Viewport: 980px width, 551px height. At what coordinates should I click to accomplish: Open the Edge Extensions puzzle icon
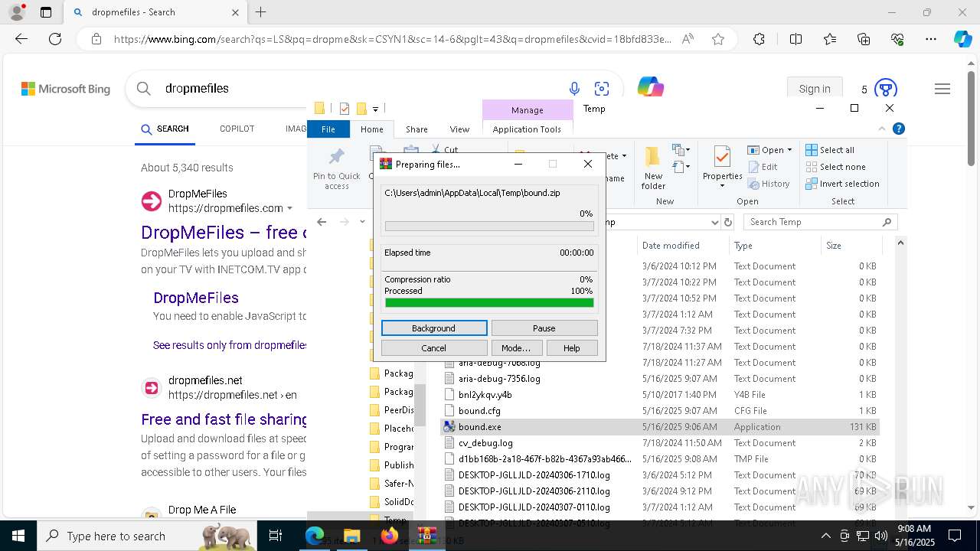(759, 39)
